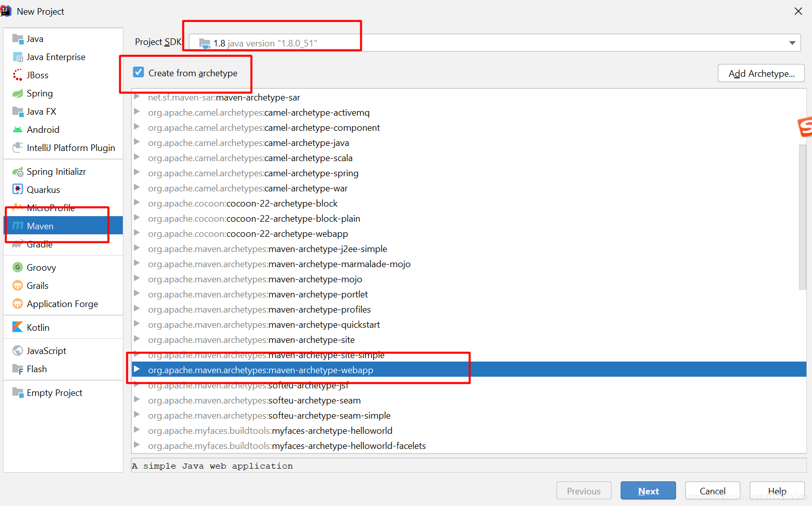Open the Project SDK dropdown arrow

tap(792, 43)
